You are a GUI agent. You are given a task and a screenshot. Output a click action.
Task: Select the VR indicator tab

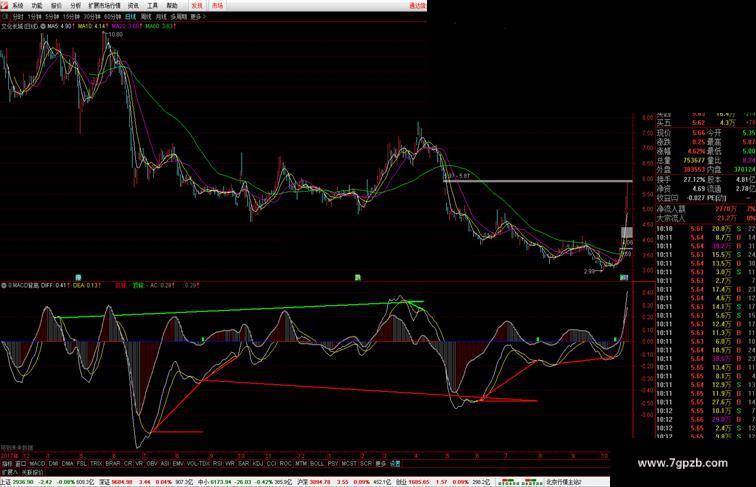pos(139,463)
